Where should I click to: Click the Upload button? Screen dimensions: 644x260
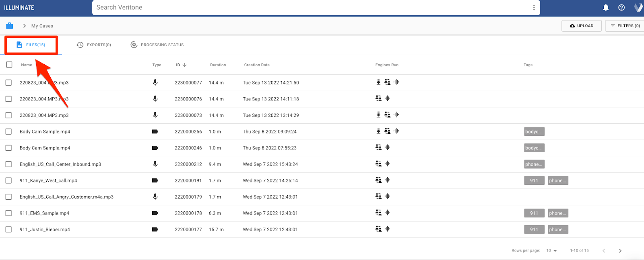[x=581, y=26]
